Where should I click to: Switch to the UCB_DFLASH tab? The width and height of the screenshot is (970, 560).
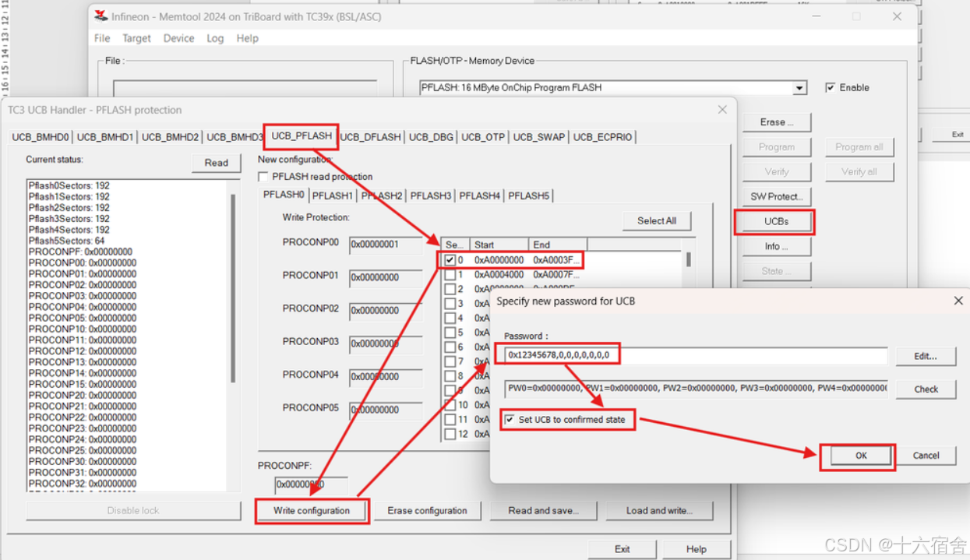pos(371,137)
